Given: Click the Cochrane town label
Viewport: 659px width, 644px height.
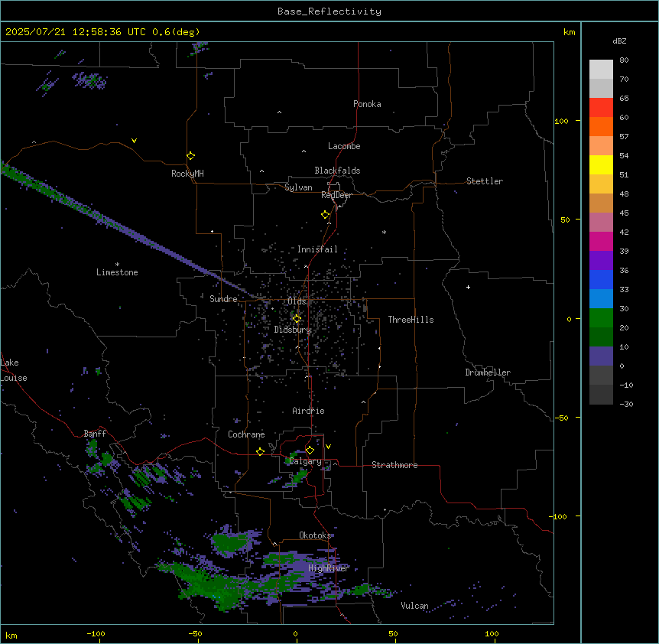Looking at the screenshot, I should pos(246,434).
